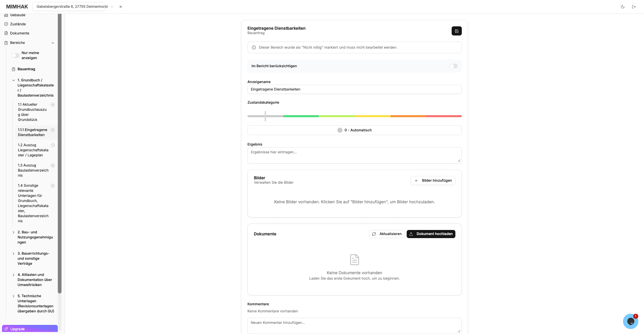
Task: Click status icon next to 1.3 Auszug Baulastenverzeichnis
Action: [53, 165]
